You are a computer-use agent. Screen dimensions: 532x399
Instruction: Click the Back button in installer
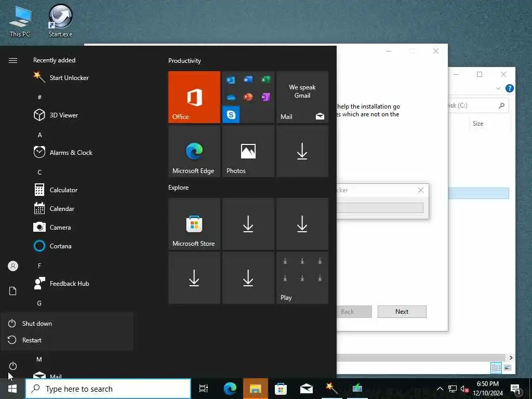point(354,312)
